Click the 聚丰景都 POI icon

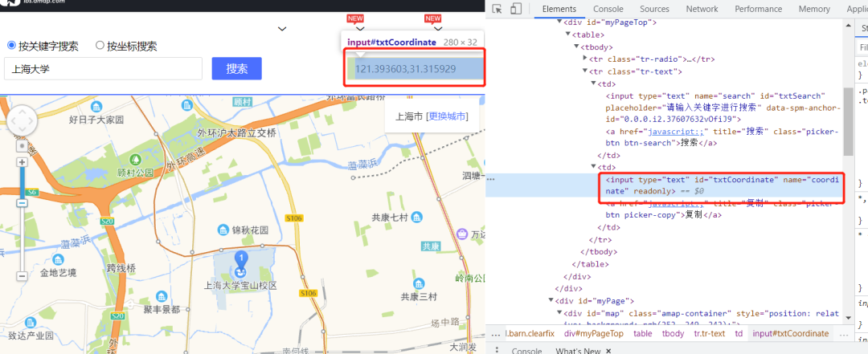point(161,296)
